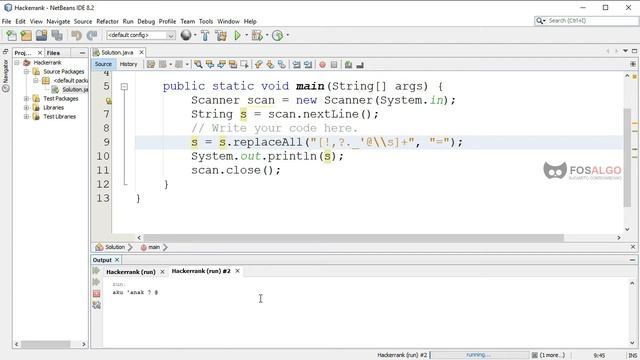Close the Projects tab
Screen dimensions: 640x360
[40, 53]
